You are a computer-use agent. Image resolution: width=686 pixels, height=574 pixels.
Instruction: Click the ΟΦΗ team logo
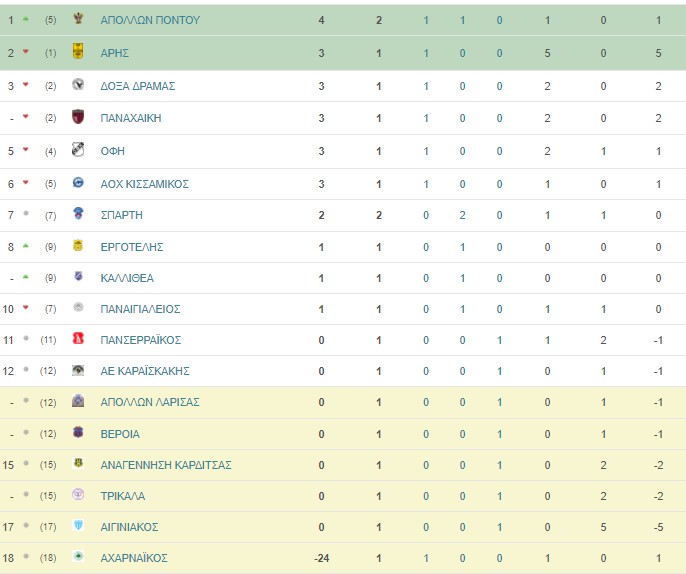point(78,150)
